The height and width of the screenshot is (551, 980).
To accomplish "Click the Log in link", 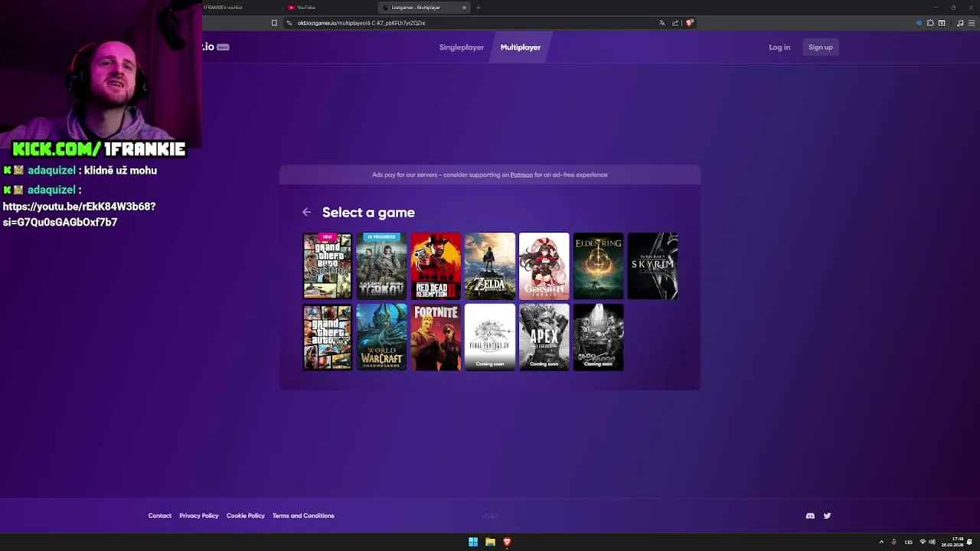I will (x=779, y=47).
